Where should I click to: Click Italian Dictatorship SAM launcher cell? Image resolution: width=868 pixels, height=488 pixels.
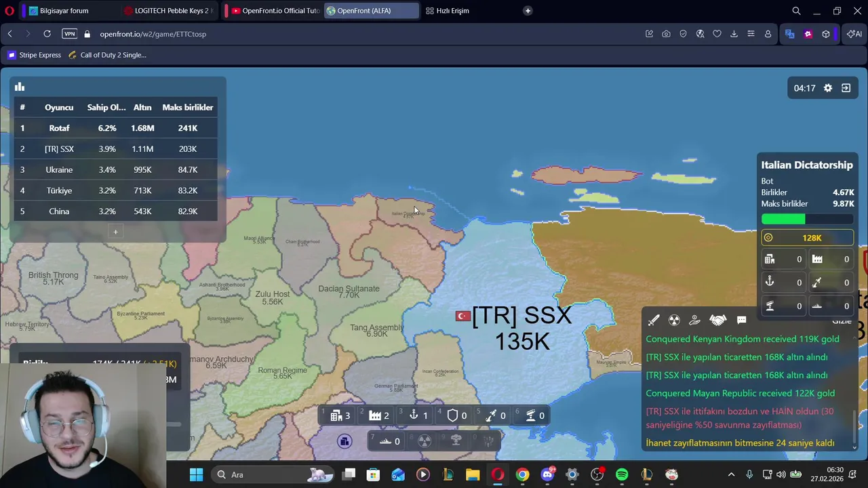coord(783,306)
